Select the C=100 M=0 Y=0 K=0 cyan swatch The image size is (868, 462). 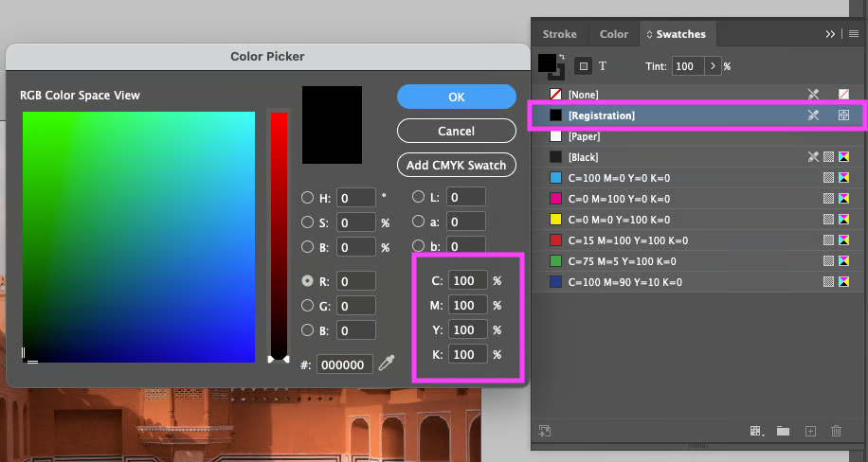(619, 178)
